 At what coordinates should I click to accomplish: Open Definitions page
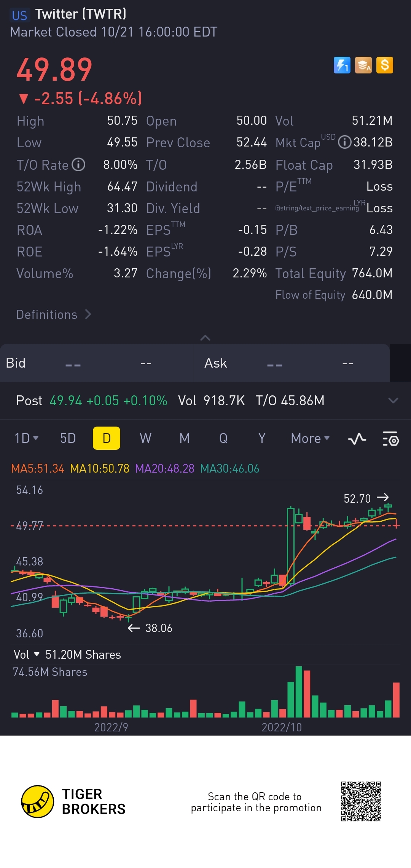tap(54, 314)
